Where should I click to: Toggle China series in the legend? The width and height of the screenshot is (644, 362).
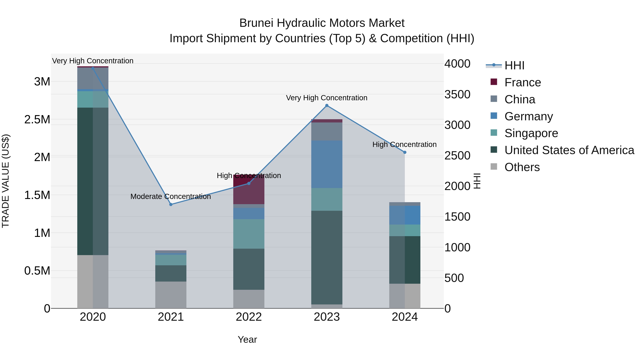[x=513, y=99]
